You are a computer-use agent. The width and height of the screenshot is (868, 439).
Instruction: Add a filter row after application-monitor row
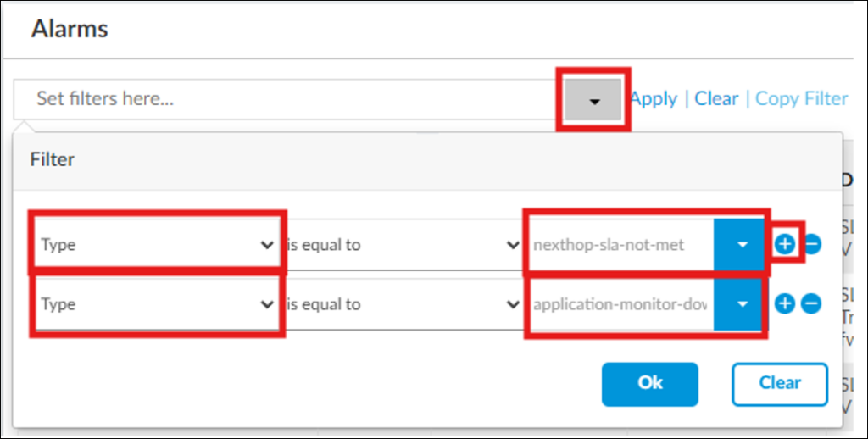click(784, 303)
